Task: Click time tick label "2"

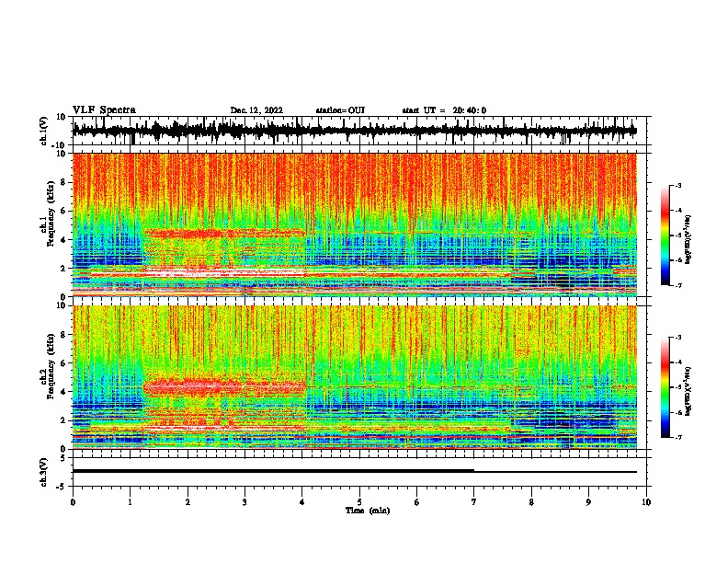Action: [x=188, y=502]
